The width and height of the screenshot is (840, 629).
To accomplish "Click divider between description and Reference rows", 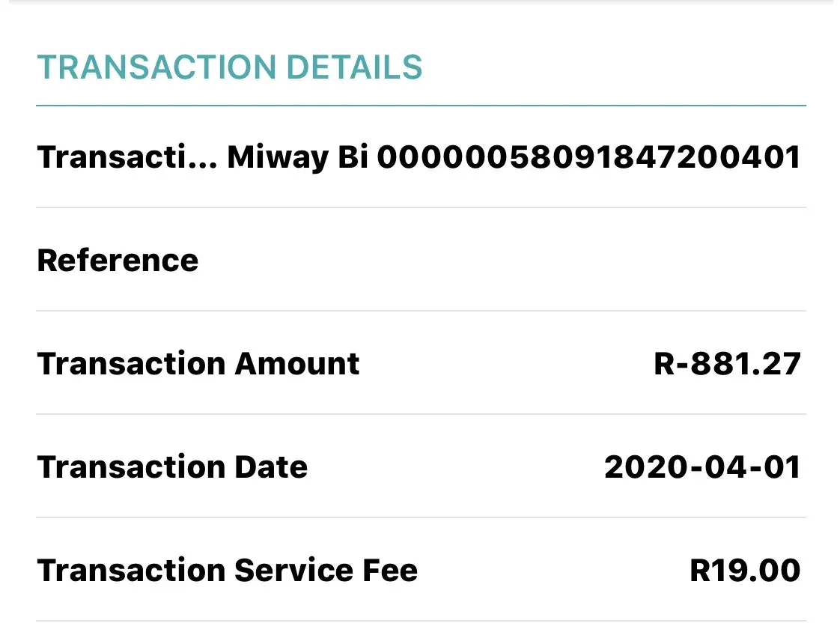I will pos(421,207).
